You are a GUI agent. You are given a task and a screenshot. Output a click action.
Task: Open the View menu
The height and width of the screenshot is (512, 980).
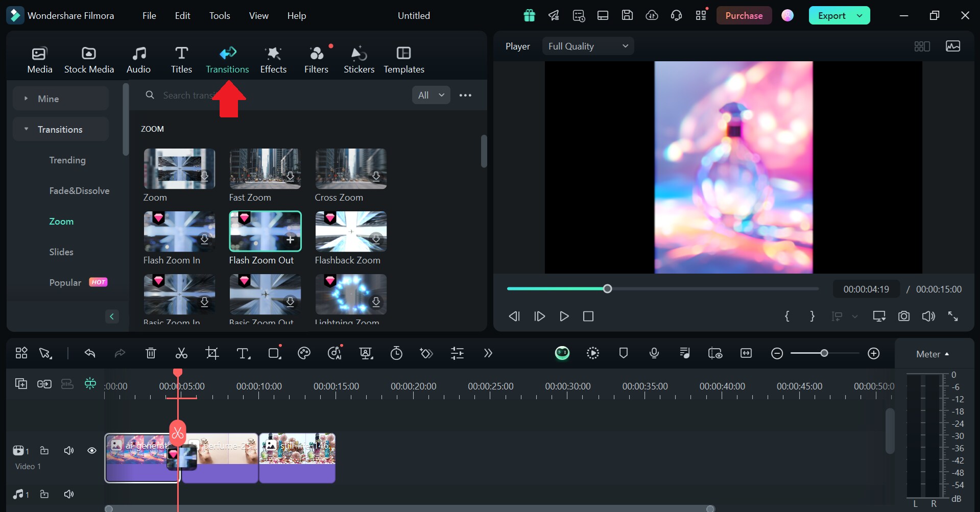click(258, 16)
